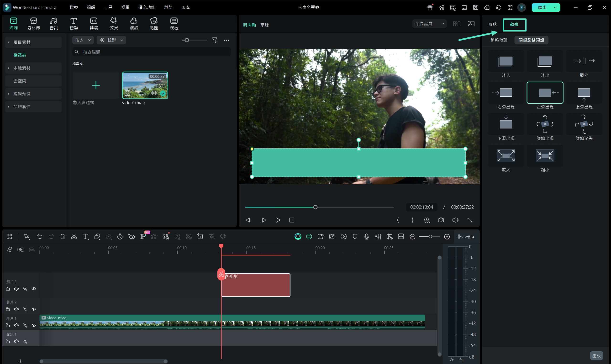Open the 濾鏡 filters panel

[134, 24]
